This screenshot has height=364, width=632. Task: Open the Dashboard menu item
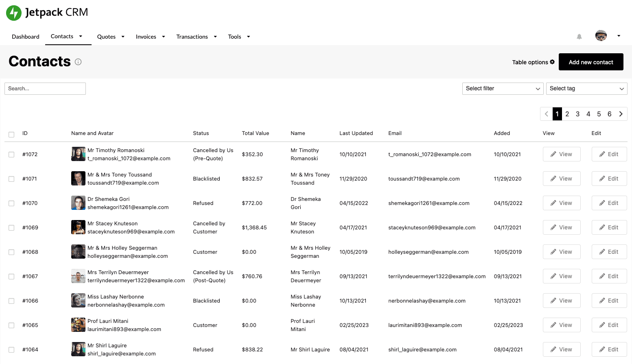26,37
